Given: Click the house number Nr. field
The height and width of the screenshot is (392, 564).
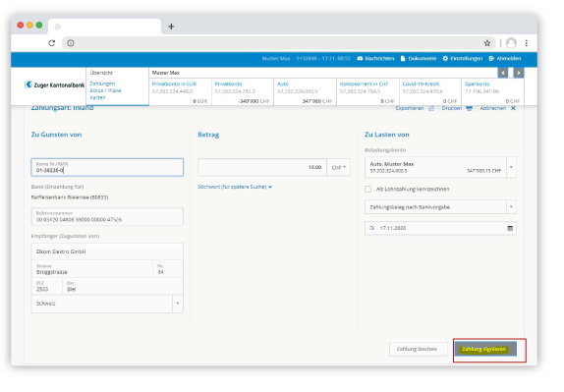Looking at the screenshot, I should (x=168, y=268).
